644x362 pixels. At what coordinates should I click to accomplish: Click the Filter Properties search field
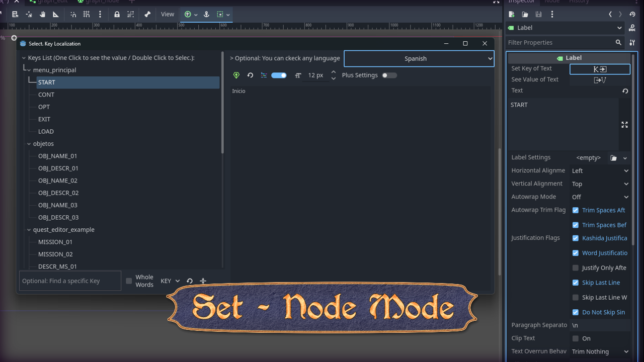(565, 43)
